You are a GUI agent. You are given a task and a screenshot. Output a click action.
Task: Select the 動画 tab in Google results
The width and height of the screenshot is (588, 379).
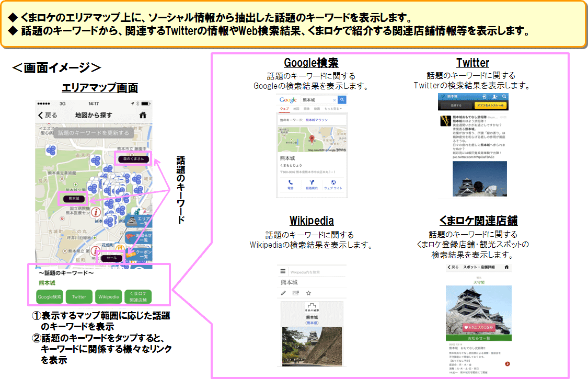317,109
